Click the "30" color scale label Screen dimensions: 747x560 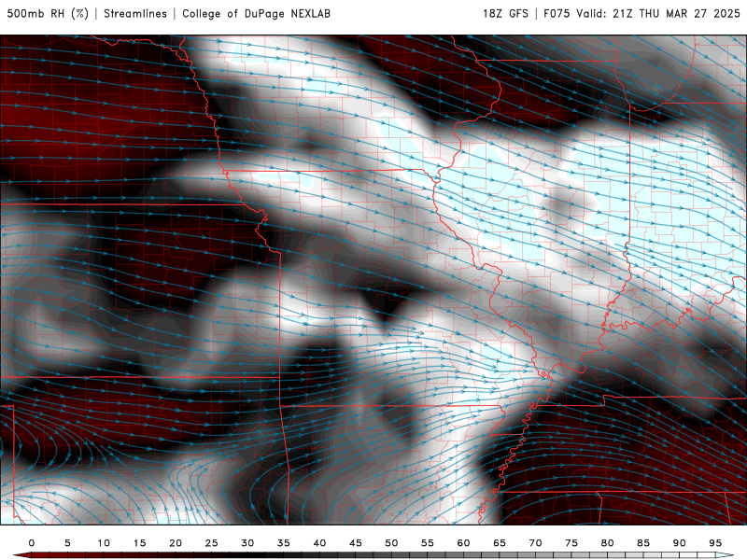click(x=247, y=543)
